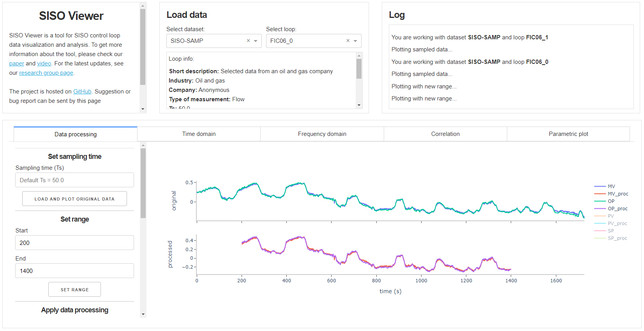This screenshot has width=644, height=331.
Task: Toggle MV_proc trace in plot legend
Action: coord(611,194)
